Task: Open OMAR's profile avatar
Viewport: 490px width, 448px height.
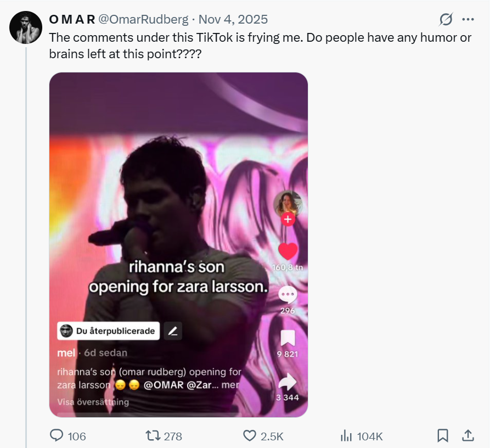Action: pyautogui.click(x=26, y=27)
